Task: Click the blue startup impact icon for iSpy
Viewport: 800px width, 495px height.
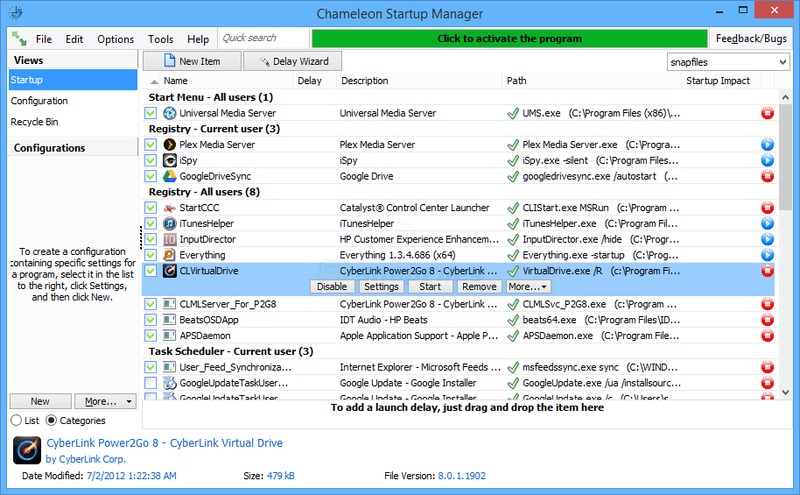Action: click(x=767, y=160)
